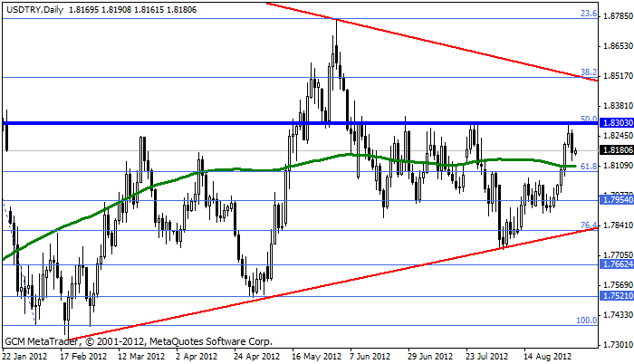This screenshot has width=634, height=364.
Task: Click the 1.75690 price scale value
Action: point(617,285)
